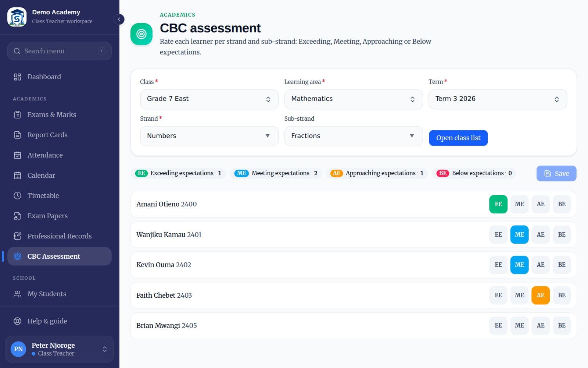
Task: Click the Exam Papers file icon
Action: [x=17, y=216]
